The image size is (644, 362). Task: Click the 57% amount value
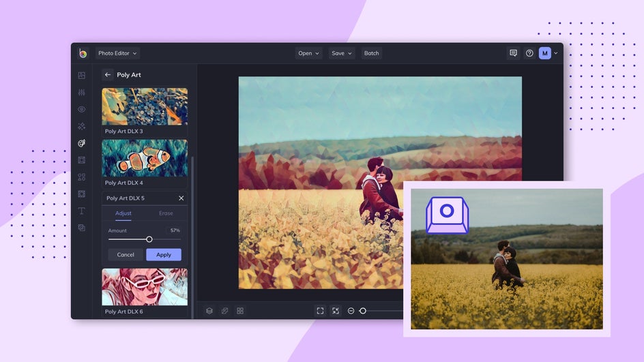coord(175,230)
